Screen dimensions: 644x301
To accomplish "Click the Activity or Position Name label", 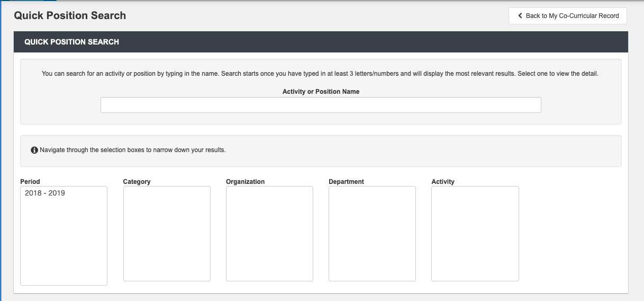I will coord(321,92).
